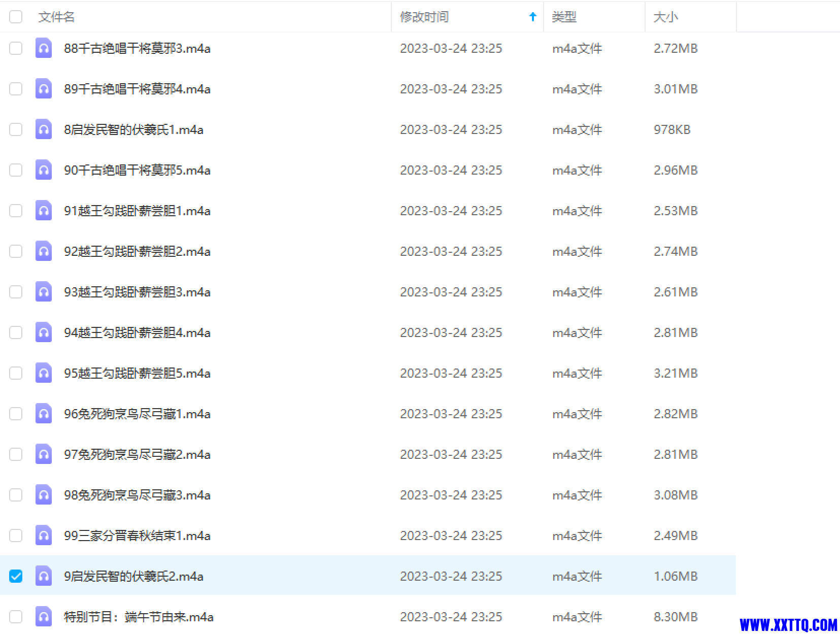Check the box for 91越王勾践卧薪尝胆1.m4a
Viewport: 840px width, 635px height.
(16, 211)
